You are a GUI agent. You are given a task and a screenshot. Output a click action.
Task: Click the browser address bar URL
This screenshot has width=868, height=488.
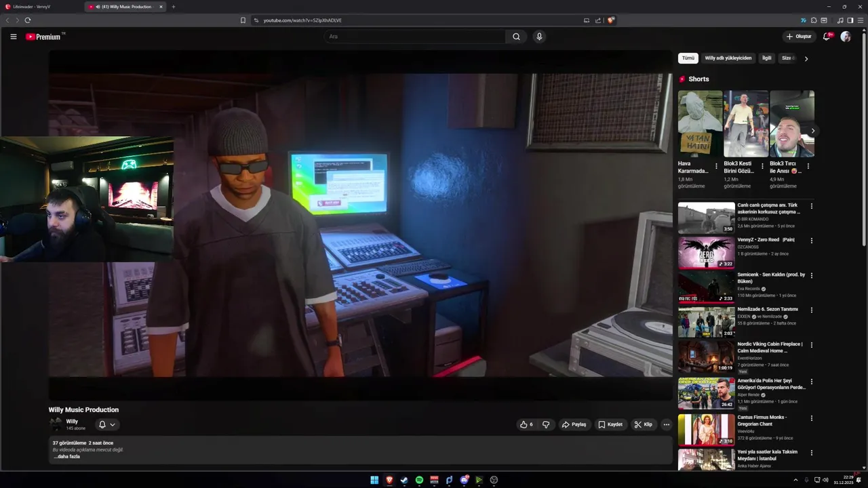tap(302, 20)
